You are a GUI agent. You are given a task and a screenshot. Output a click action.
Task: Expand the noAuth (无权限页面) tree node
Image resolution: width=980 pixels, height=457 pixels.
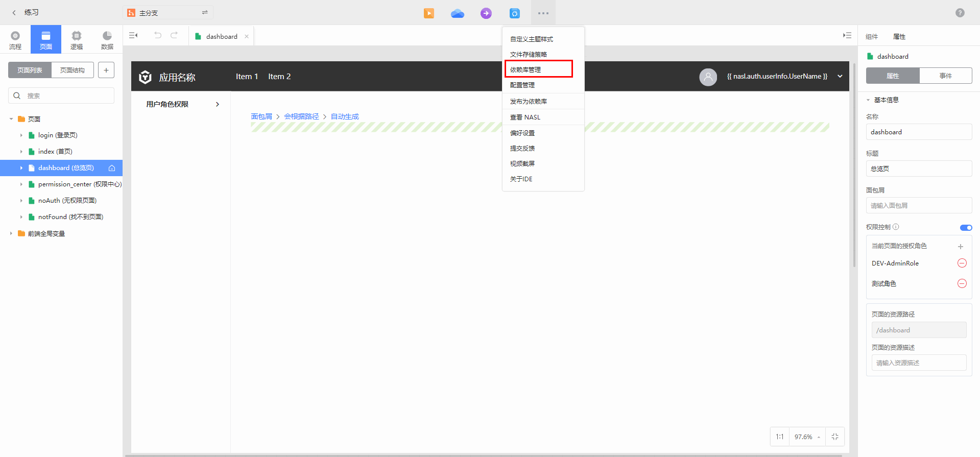tap(21, 201)
